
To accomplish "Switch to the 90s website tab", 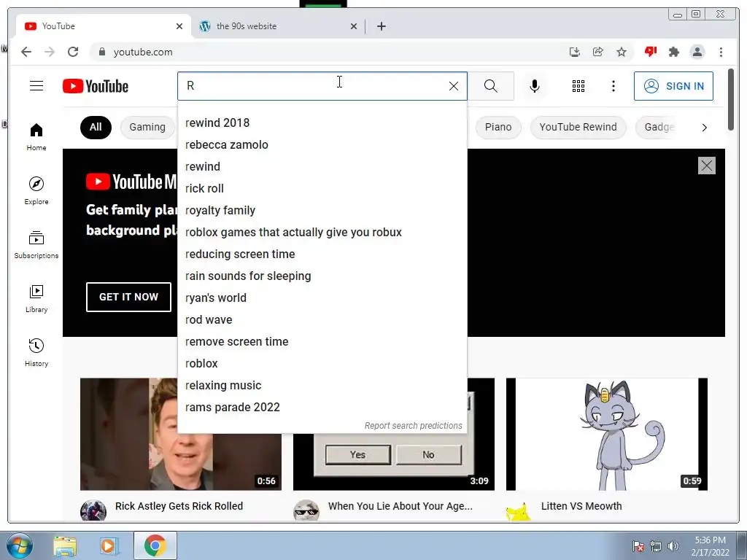I will point(278,26).
